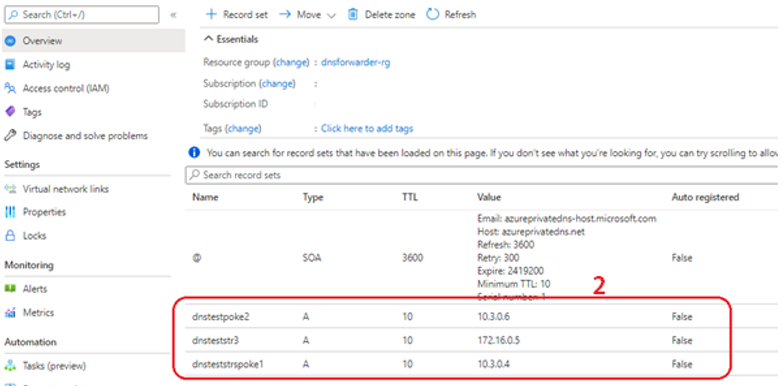The width and height of the screenshot is (783, 386).
Task: Select Metrics under Monitoring
Action: click(38, 313)
